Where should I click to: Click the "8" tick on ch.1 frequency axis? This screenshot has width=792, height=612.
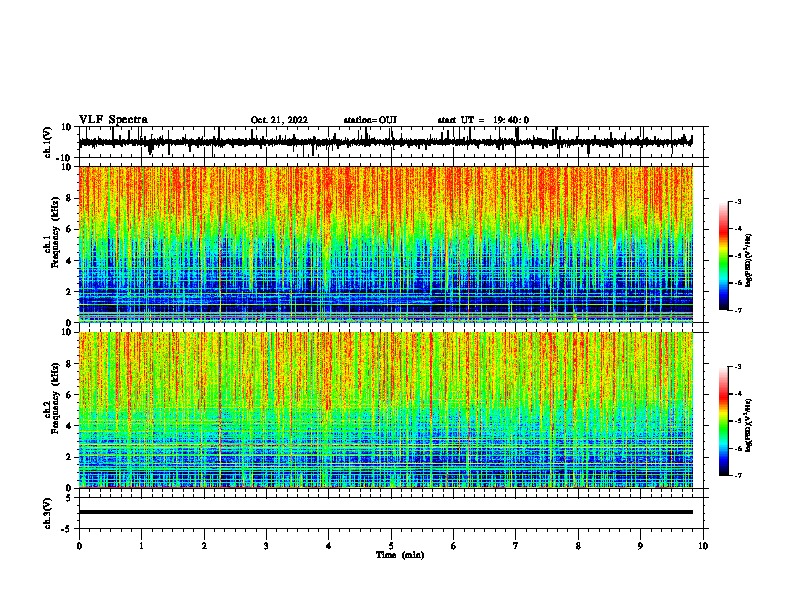70,198
